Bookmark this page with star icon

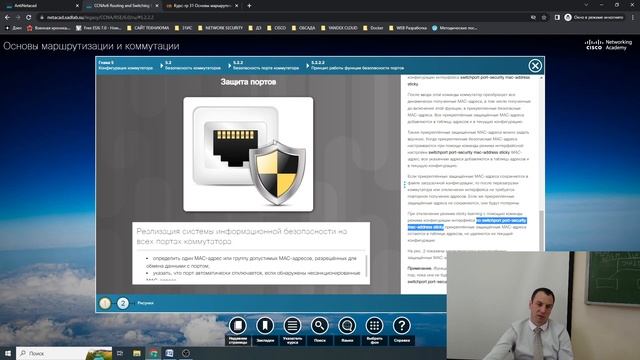pos(544,18)
